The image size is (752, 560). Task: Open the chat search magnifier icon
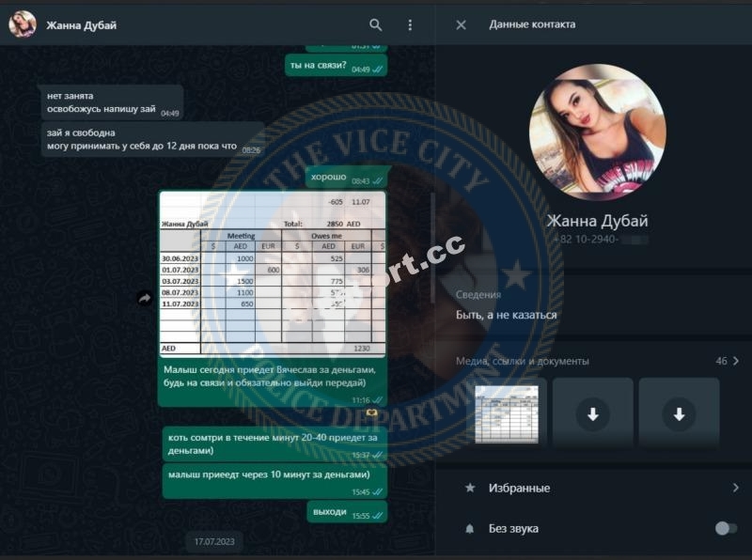coord(375,25)
